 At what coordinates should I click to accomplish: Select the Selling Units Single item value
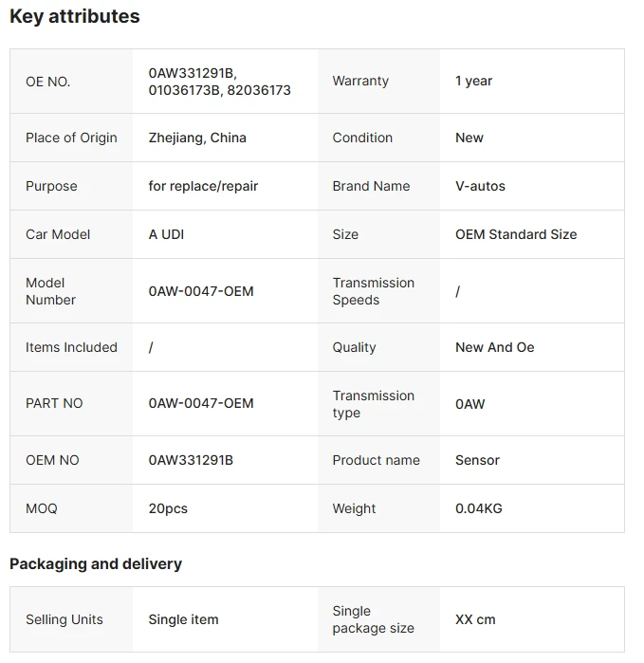coord(183,619)
